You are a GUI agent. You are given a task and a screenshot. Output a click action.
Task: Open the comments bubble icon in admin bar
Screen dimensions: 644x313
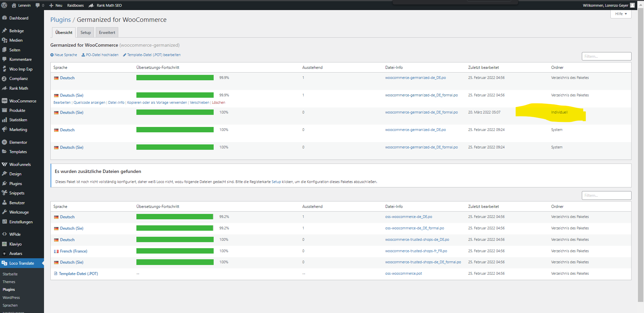[38, 5]
